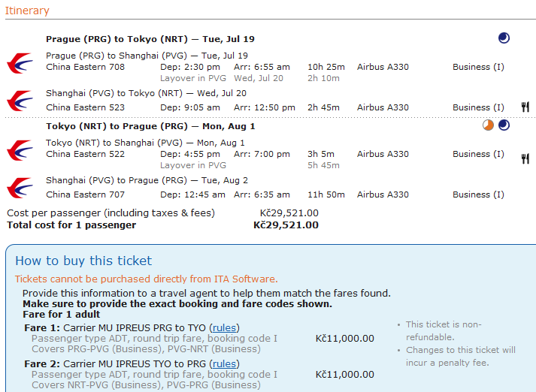536x392 pixels.
Task: Click How to buy this ticket heading
Action: pyautogui.click(x=83, y=261)
